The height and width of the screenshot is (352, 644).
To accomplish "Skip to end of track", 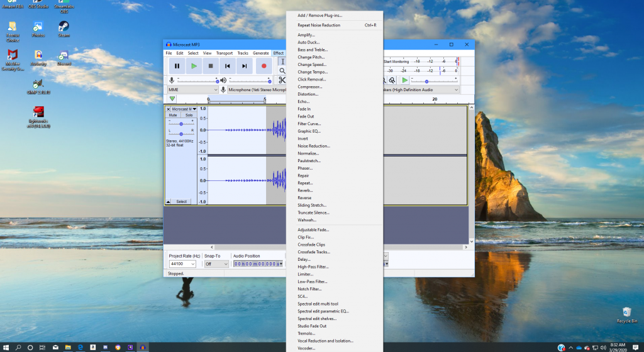I will [x=245, y=66].
